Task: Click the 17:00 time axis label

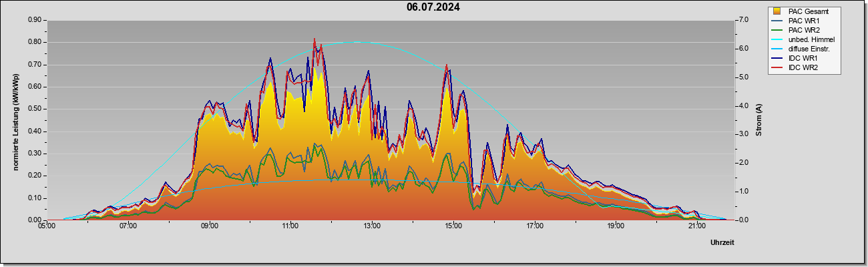Action: point(534,227)
